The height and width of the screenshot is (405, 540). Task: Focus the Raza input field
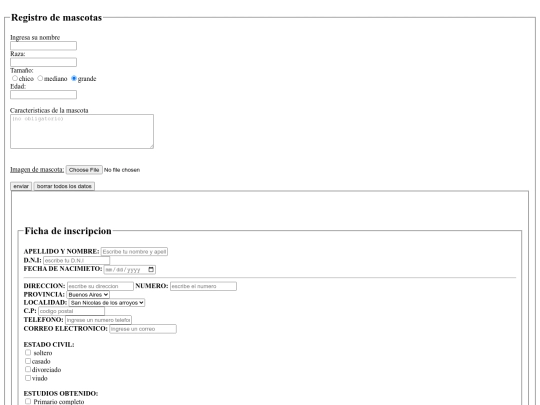point(43,62)
